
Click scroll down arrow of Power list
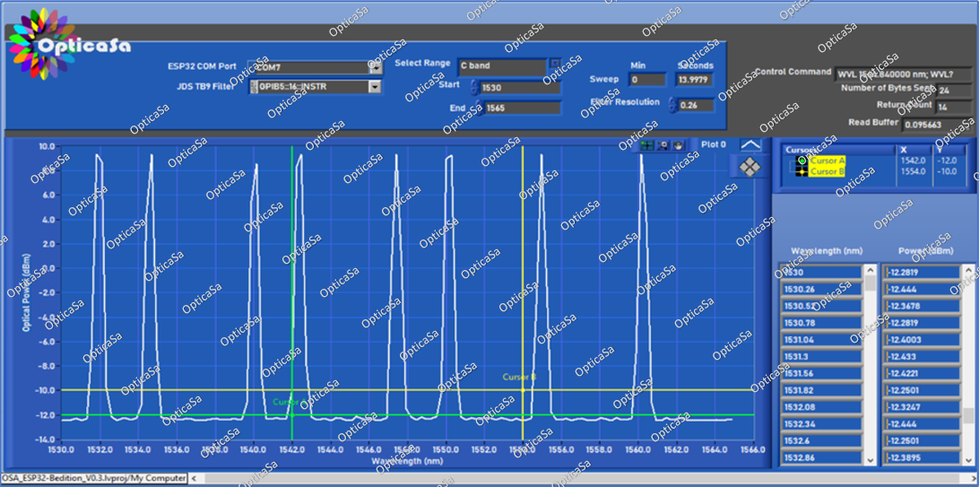click(x=968, y=459)
